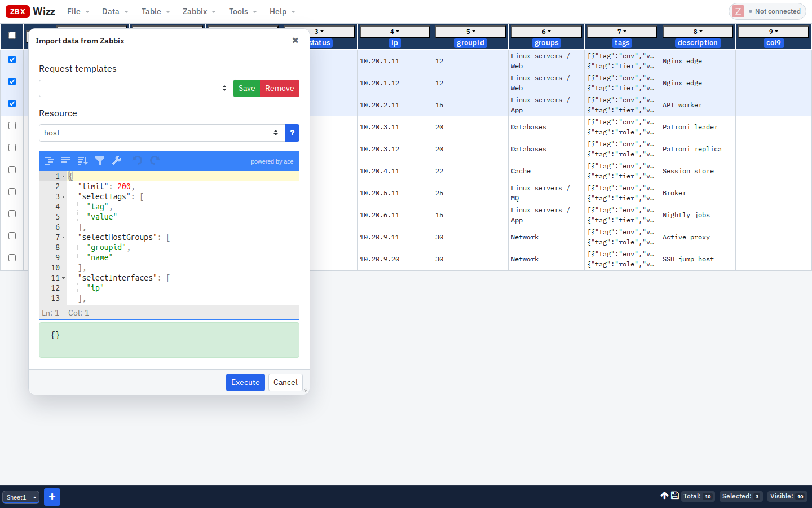812x508 pixels.
Task: Open the Resource dropdown showing host
Action: point(162,133)
